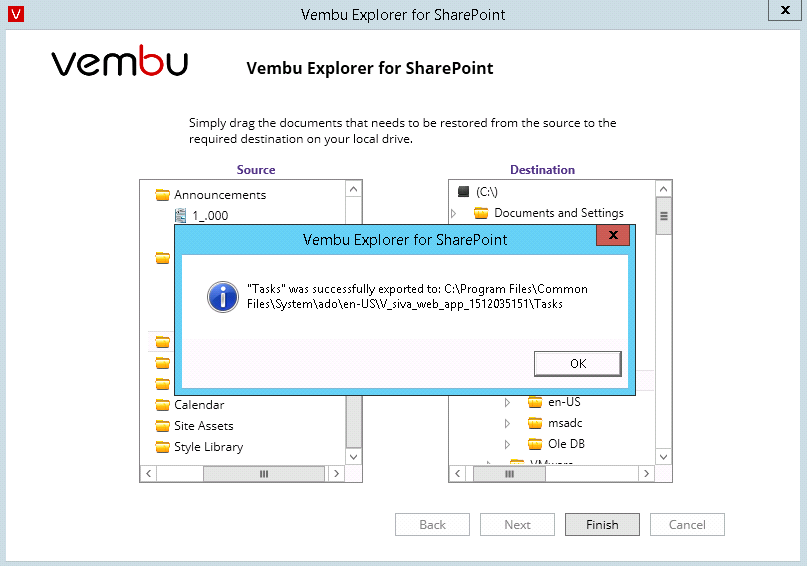The height and width of the screenshot is (566, 807).
Task: Select the Style Library folder icon
Action: 163,447
